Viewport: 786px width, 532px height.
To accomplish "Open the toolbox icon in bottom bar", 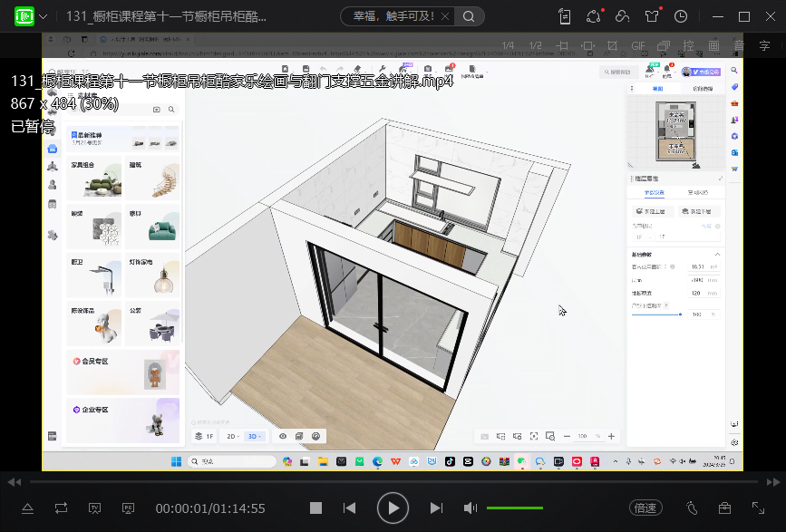I will tap(724, 508).
